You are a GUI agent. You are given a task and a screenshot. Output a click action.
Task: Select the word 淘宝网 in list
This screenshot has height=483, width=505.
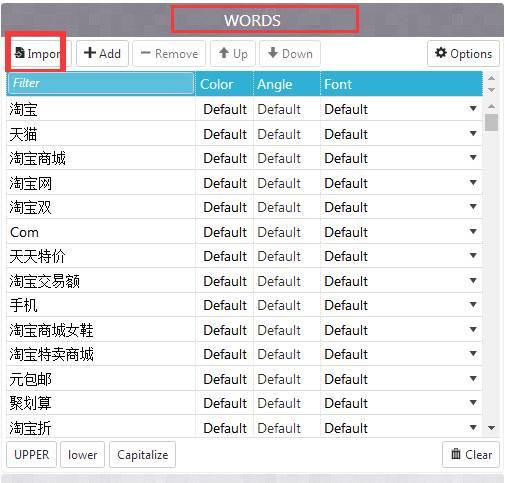point(30,183)
